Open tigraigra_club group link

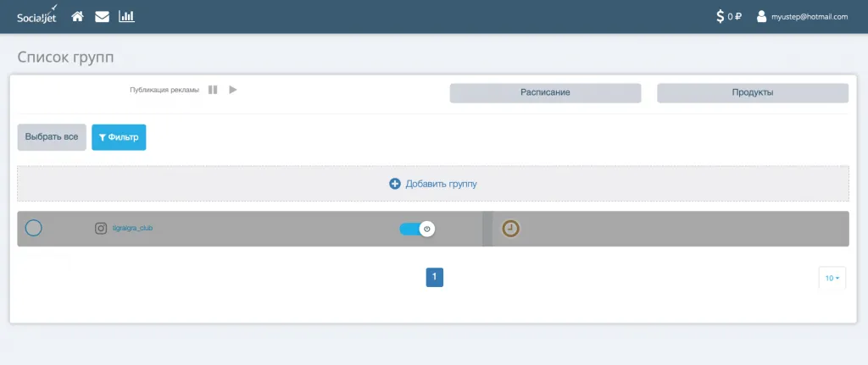pos(132,228)
